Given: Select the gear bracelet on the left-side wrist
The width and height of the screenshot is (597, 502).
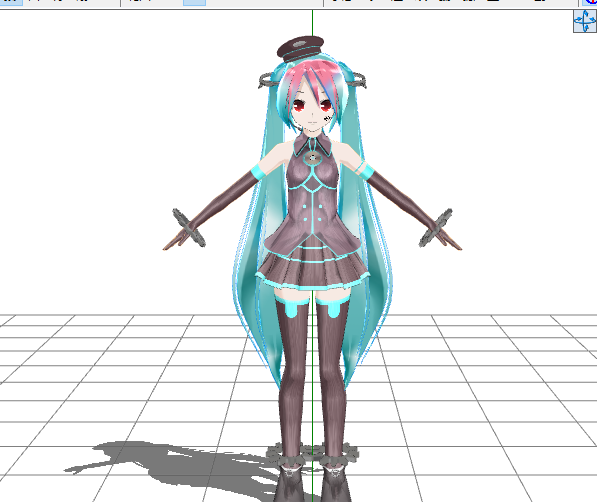Looking at the screenshot, I should [189, 228].
